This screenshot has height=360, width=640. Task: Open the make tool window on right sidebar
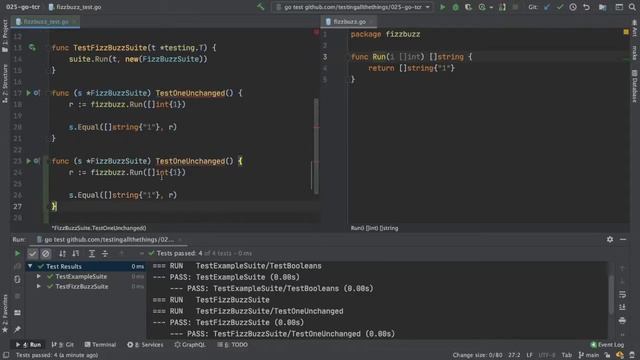pyautogui.click(x=635, y=53)
